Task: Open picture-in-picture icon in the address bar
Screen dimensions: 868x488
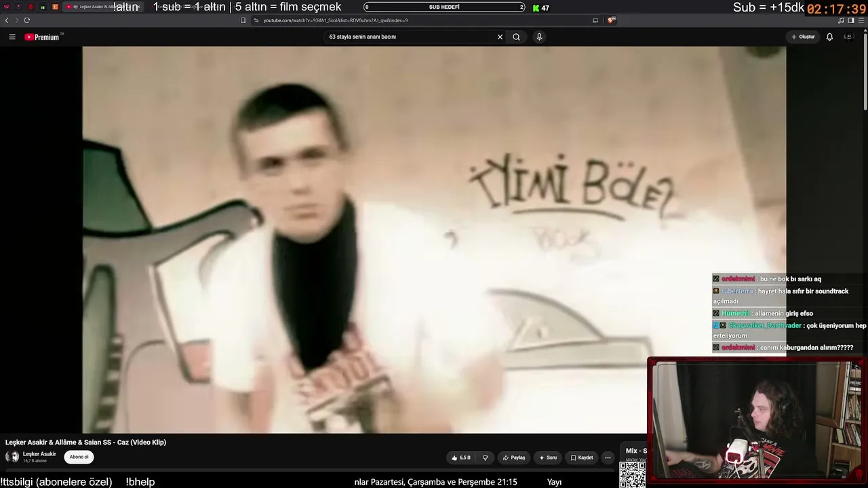Action: pyautogui.click(x=595, y=20)
